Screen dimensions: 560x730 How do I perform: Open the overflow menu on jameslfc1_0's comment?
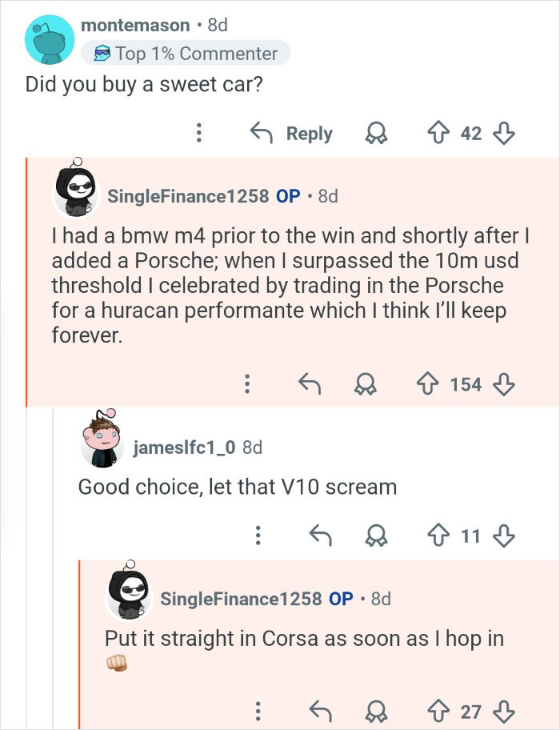coord(258,534)
